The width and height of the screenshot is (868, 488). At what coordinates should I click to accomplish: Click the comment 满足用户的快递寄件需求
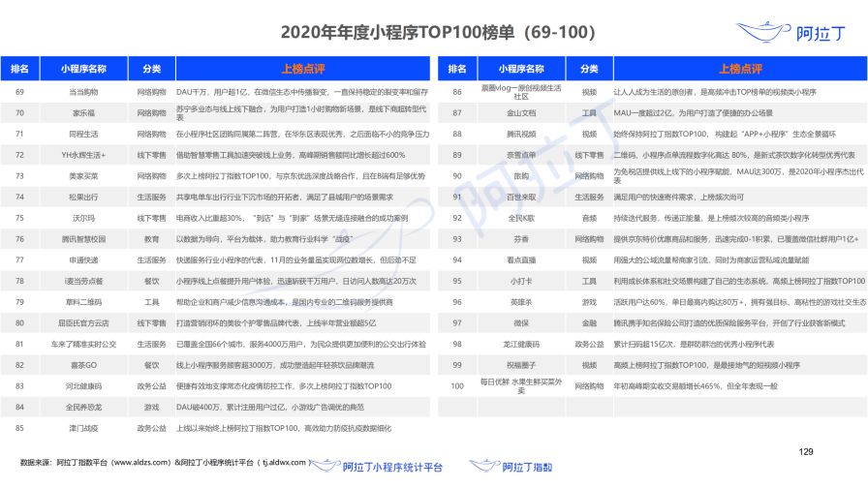coord(679,197)
